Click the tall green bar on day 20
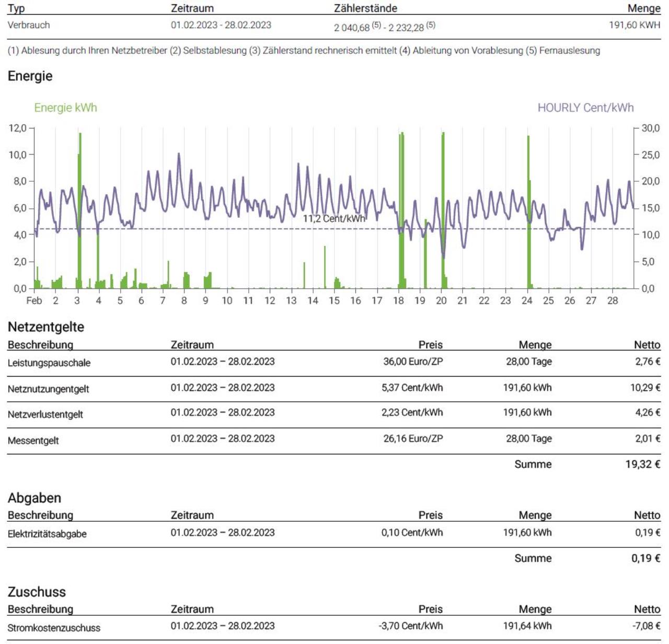 pos(443,210)
